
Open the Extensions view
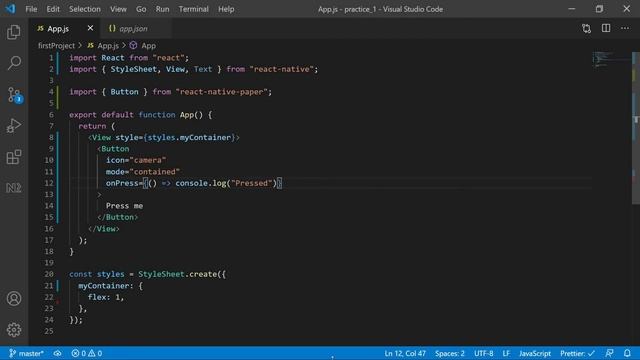[x=14, y=157]
